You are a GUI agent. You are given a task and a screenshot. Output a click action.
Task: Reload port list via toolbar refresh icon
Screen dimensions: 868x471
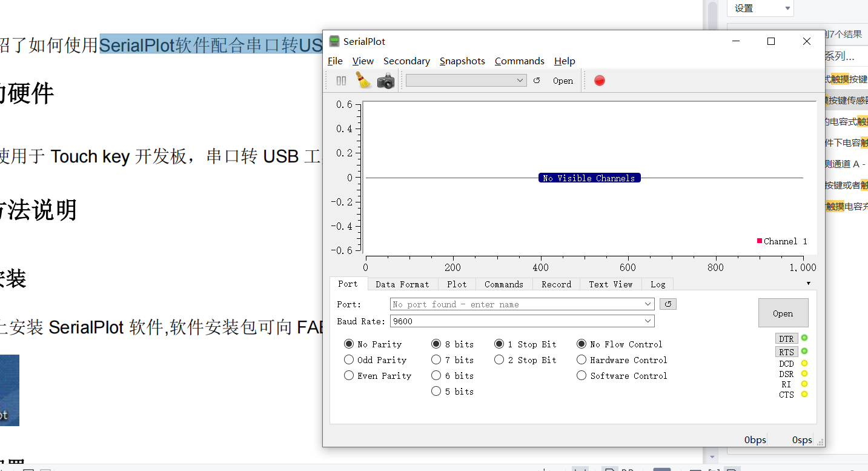tap(537, 81)
